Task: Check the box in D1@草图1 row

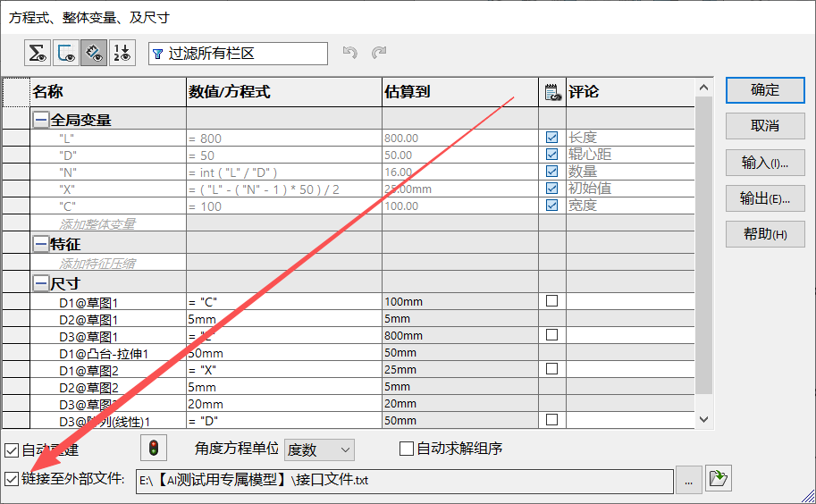Action: (x=551, y=301)
